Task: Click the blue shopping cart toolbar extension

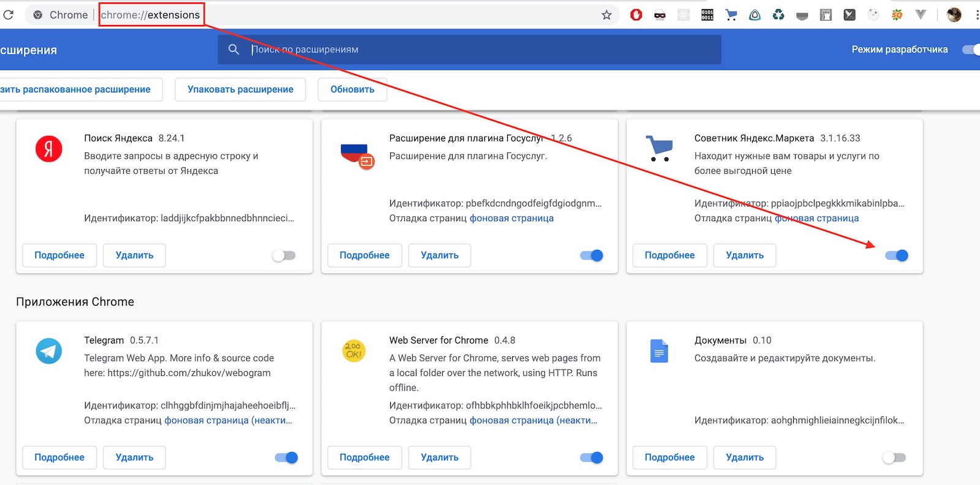Action: pyautogui.click(x=731, y=15)
